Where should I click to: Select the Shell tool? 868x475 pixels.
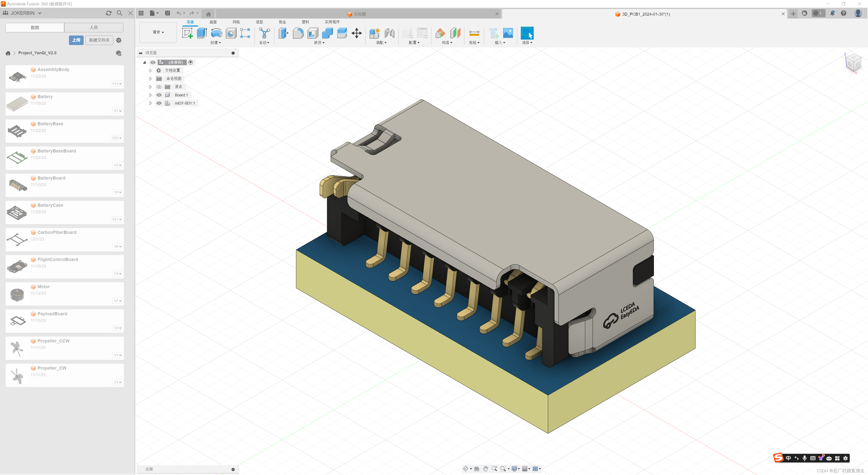(x=313, y=33)
